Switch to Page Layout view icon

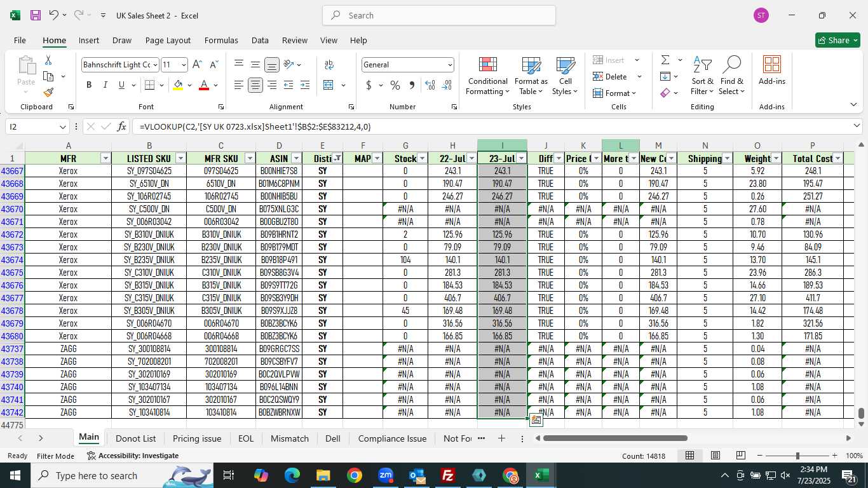[715, 456]
